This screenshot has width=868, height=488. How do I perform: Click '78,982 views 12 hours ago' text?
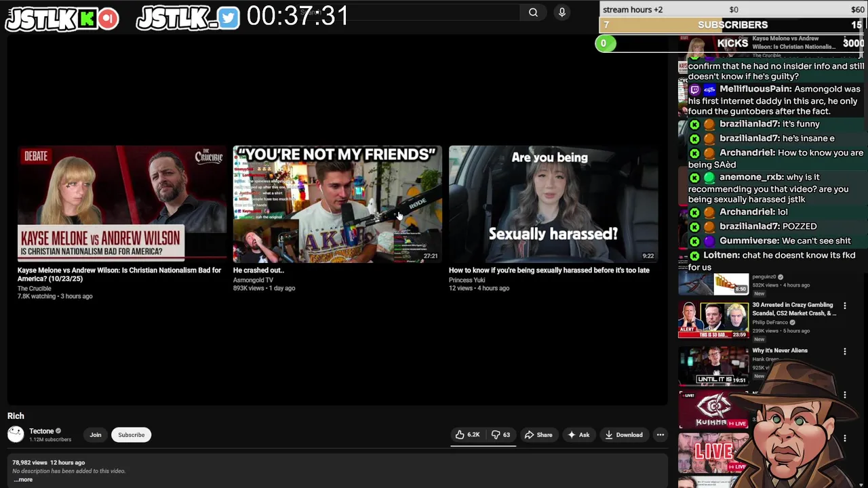pyautogui.click(x=49, y=462)
